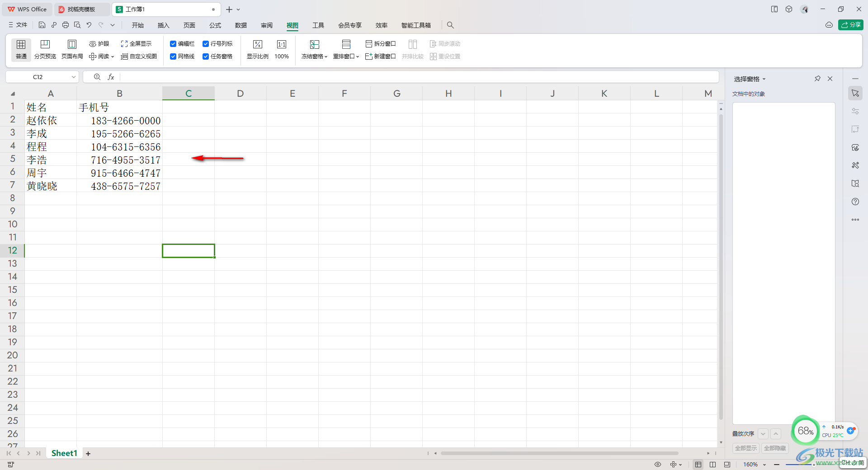Image resolution: width=868 pixels, height=470 pixels.
Task: Click the horizontal scrollbar thumb
Action: [559, 453]
